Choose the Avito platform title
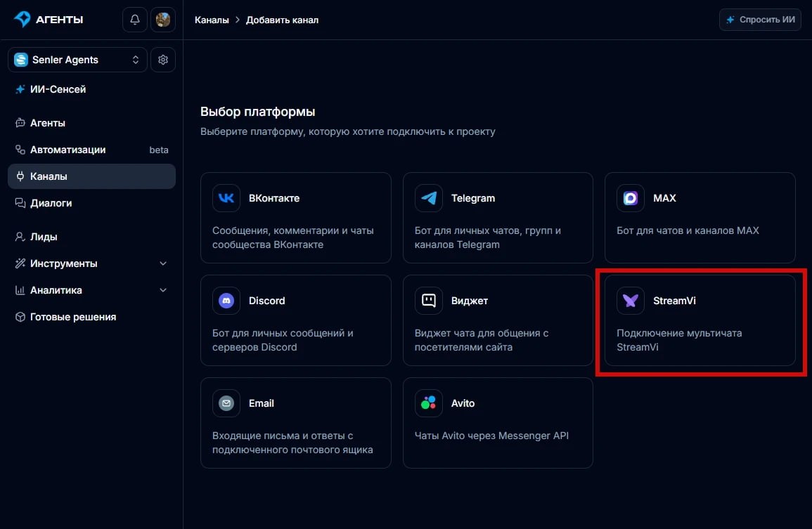The height and width of the screenshot is (529, 812). [x=463, y=403]
